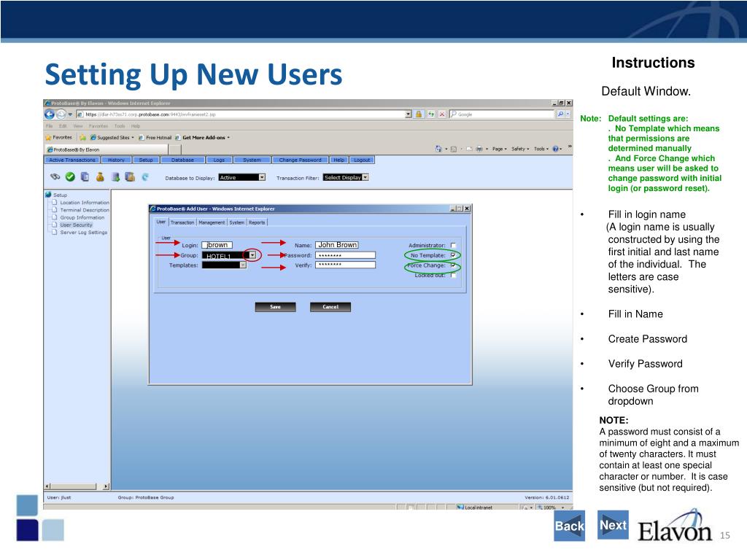The width and height of the screenshot is (747, 560).
Task: Open the Transaction Filter Select Display dropdown
Action: (x=365, y=178)
